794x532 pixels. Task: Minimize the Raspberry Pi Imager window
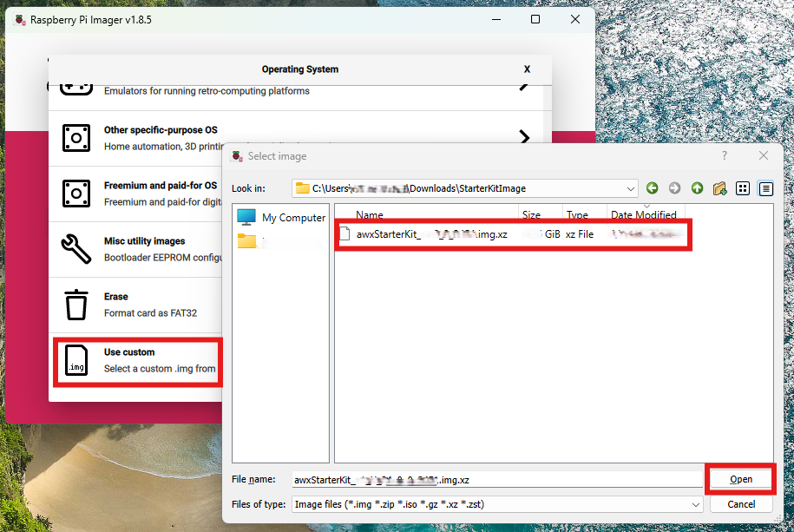pyautogui.click(x=496, y=20)
